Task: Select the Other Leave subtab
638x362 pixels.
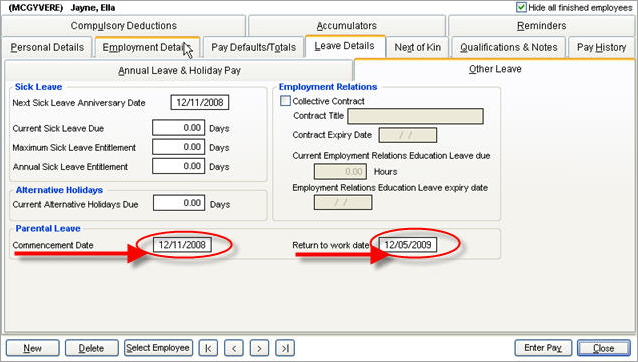Action: 495,69
